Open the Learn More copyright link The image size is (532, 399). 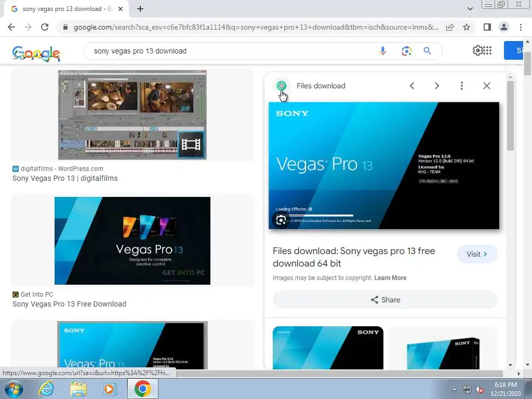390,278
